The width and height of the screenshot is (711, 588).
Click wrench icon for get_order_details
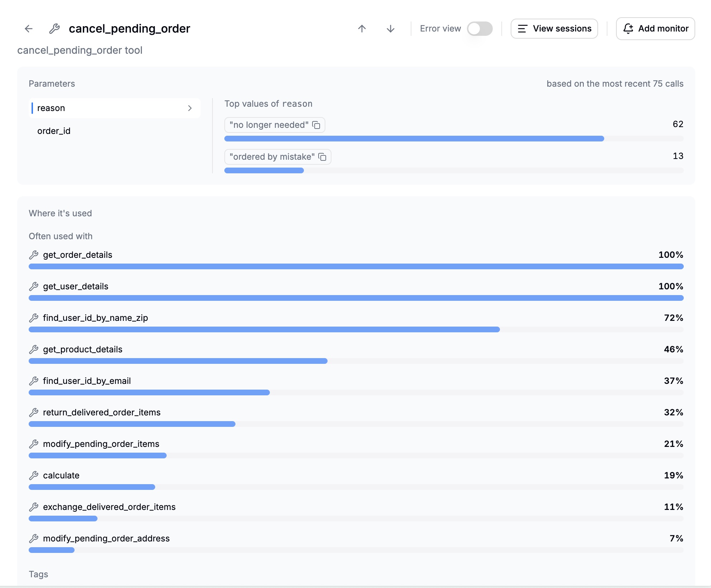(34, 255)
